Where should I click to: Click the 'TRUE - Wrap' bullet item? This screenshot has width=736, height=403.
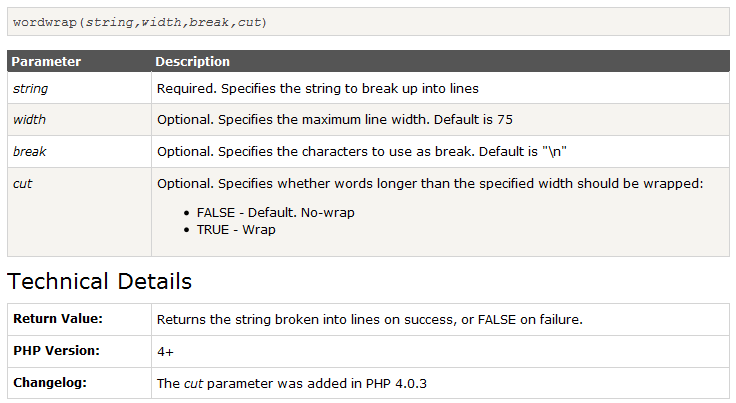click(x=236, y=229)
